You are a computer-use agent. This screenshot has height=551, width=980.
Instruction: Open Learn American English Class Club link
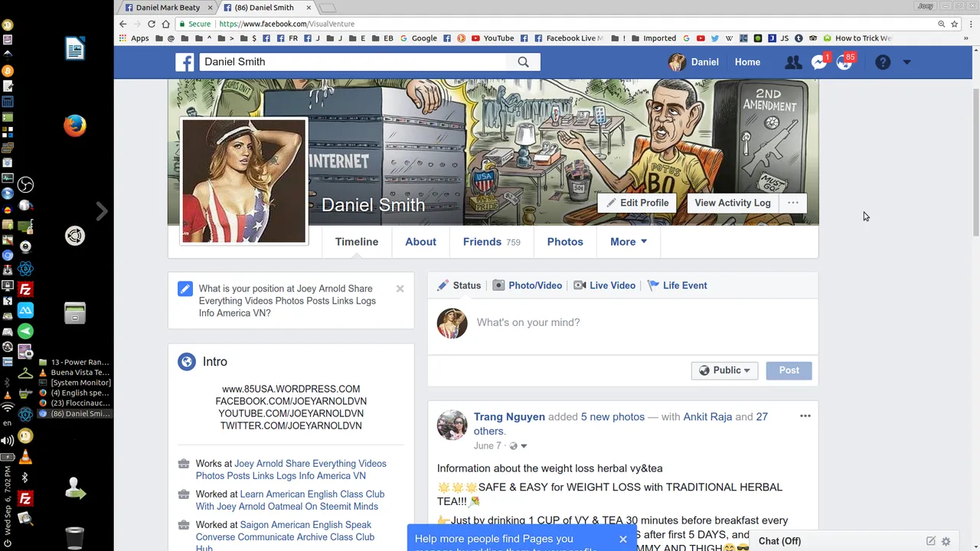[x=289, y=500]
